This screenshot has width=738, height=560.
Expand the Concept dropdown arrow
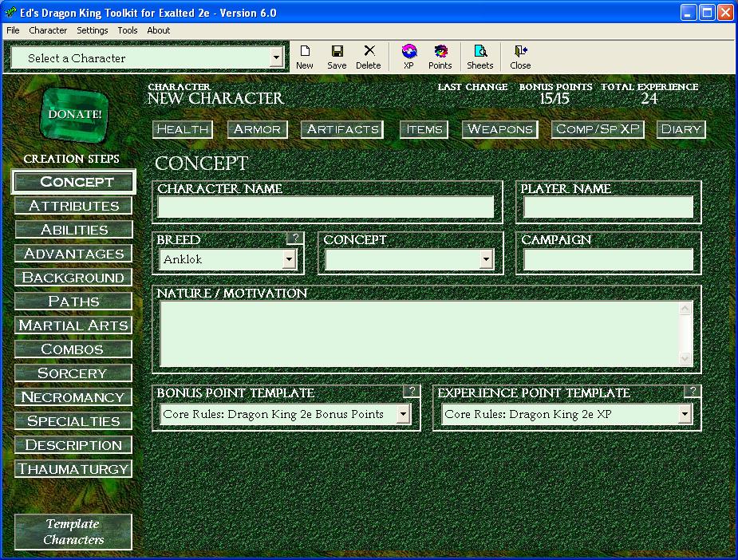(x=486, y=259)
